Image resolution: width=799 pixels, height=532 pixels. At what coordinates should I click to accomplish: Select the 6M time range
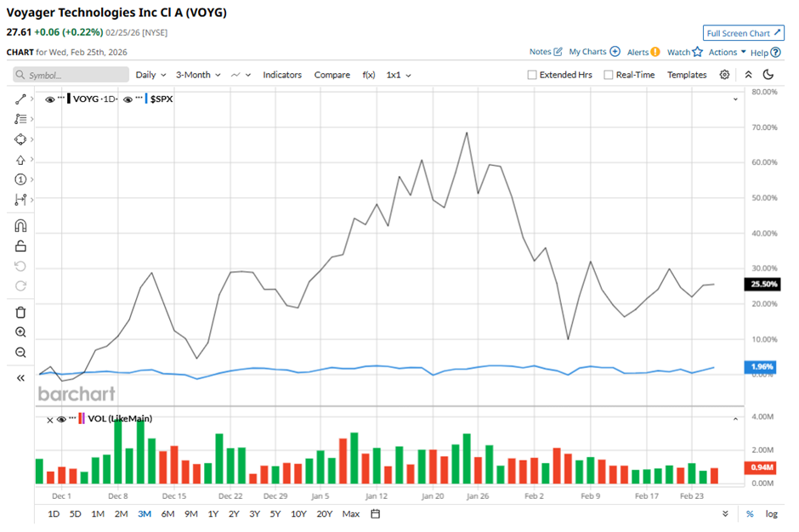coord(167,513)
